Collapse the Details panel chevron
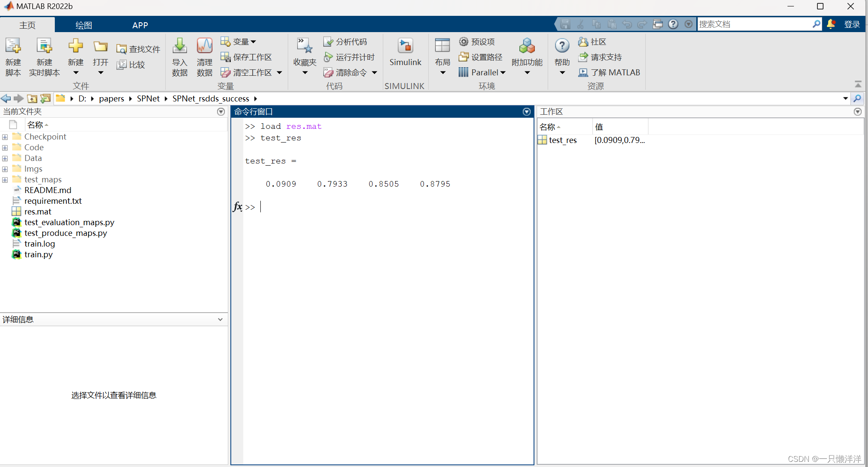The image size is (868, 467). pos(220,319)
